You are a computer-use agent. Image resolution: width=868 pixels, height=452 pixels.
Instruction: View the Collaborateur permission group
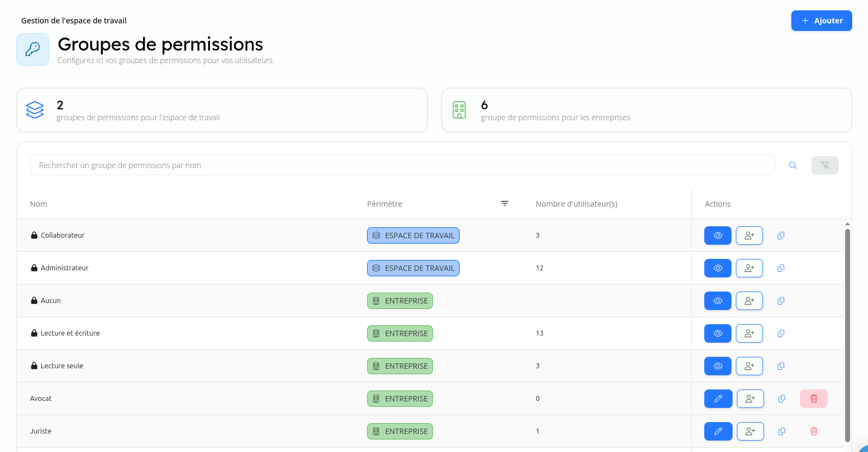pyautogui.click(x=717, y=236)
